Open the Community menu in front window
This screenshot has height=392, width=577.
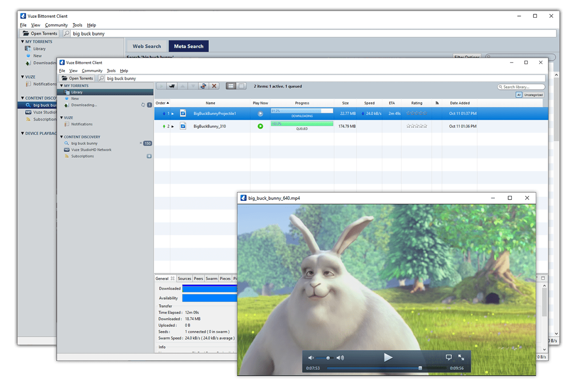(92, 71)
